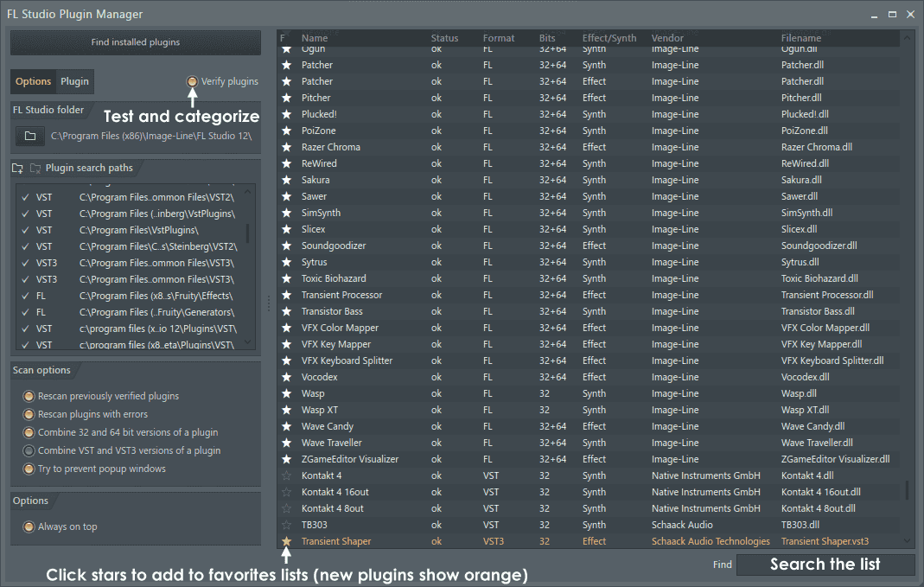
Task: Toggle favorite star for Sawer
Action: pyautogui.click(x=286, y=196)
